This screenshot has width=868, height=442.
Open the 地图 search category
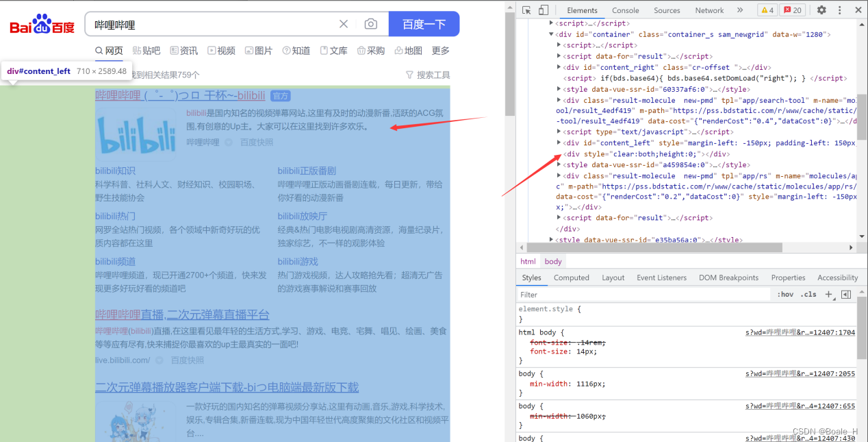tap(409, 51)
